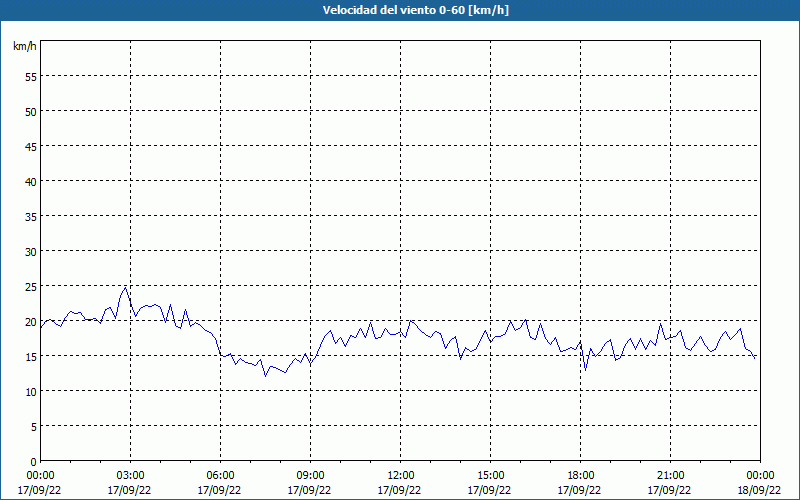Click the 12:00 time label
This screenshot has width=800, height=500.
[x=401, y=476]
